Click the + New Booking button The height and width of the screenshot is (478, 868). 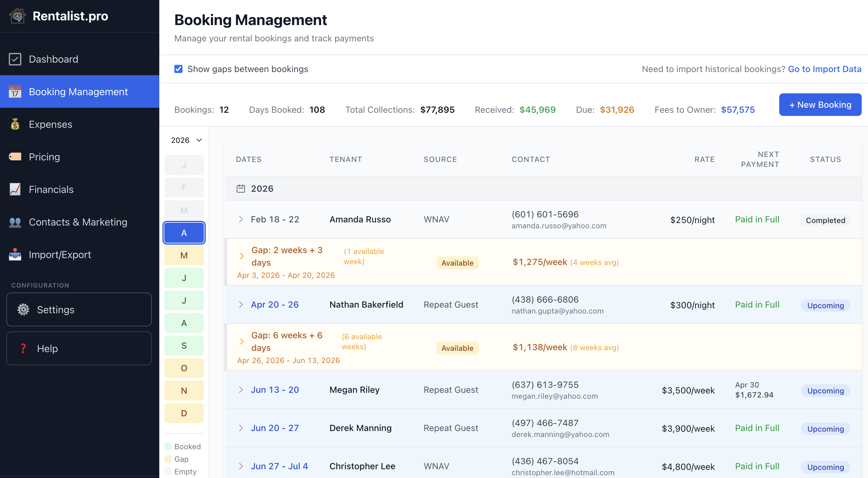click(x=820, y=104)
